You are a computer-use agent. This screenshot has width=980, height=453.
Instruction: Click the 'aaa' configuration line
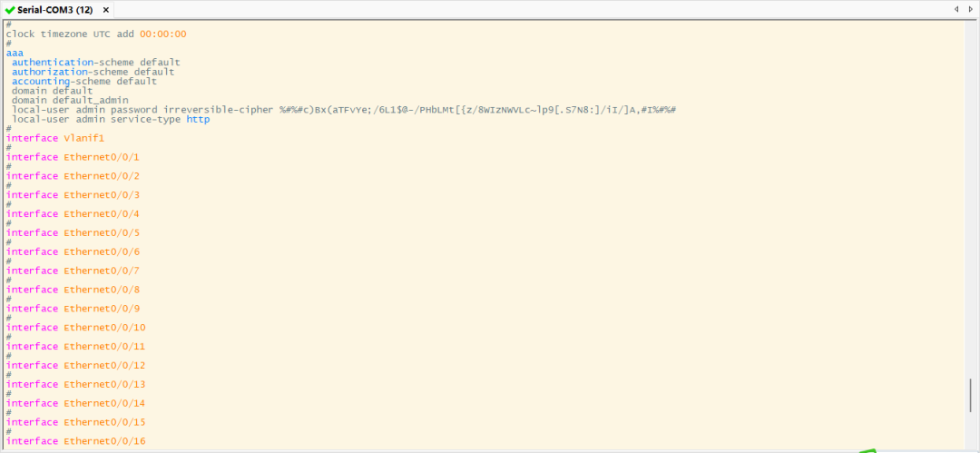point(15,53)
